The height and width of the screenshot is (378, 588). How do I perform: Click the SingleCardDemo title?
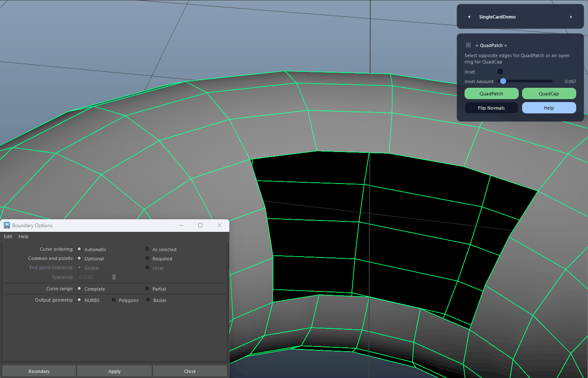[x=497, y=17]
